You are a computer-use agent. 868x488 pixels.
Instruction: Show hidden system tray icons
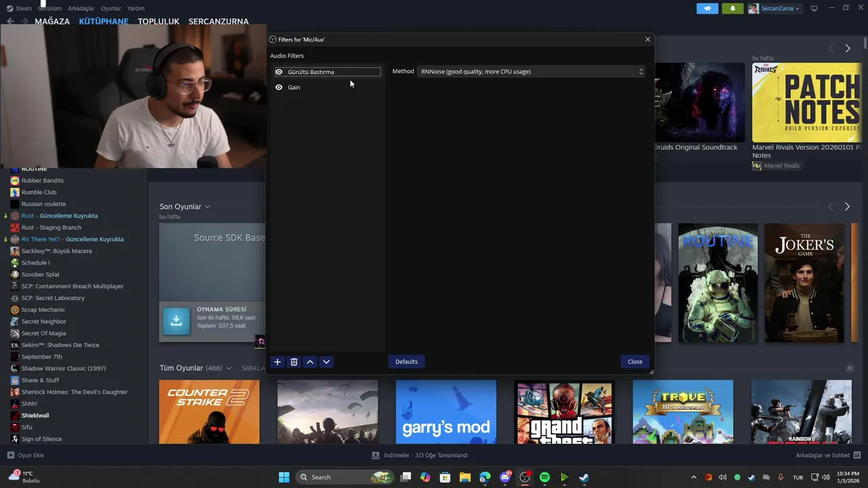pos(694,477)
